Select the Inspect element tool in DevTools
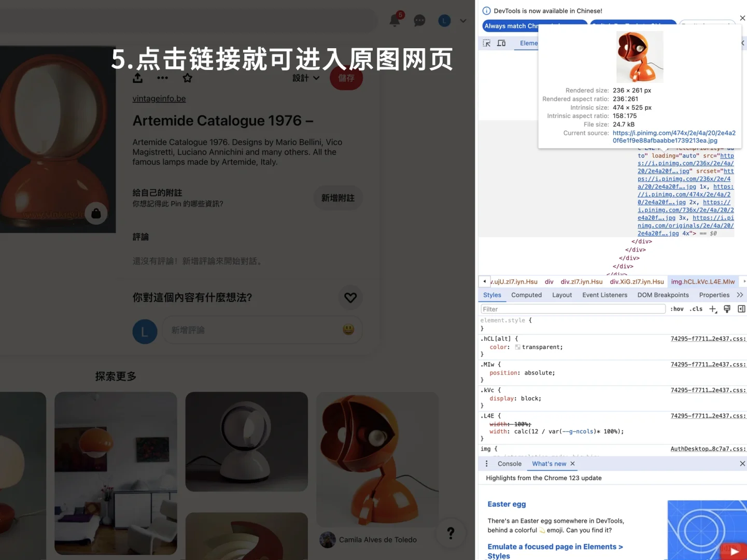The image size is (747, 560). coord(487,43)
